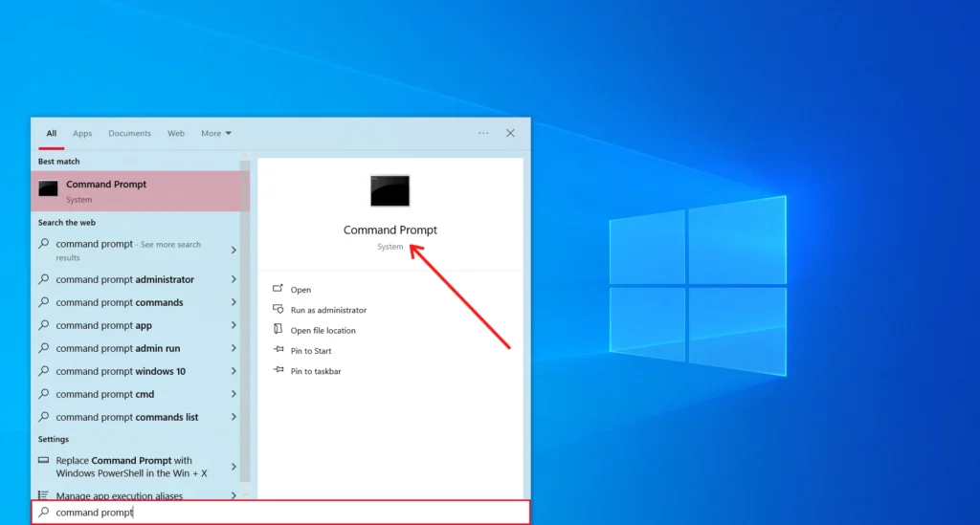This screenshot has height=525, width=980.
Task: Click search icon beside 'See more search results'
Action: point(44,244)
